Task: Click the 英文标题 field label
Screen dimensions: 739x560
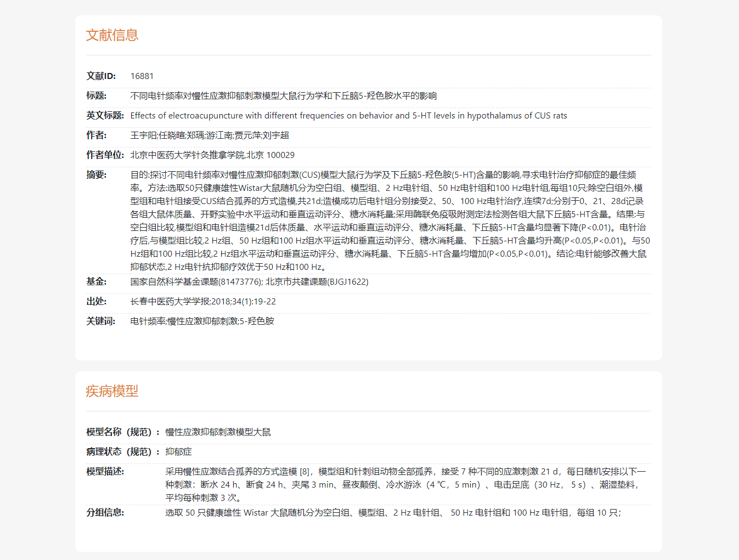Action: 105,116
